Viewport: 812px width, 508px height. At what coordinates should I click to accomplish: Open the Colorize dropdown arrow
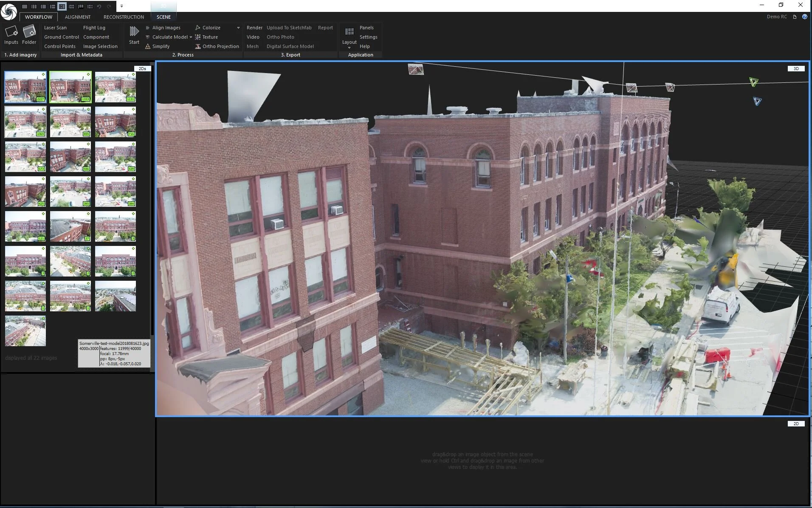pos(238,28)
